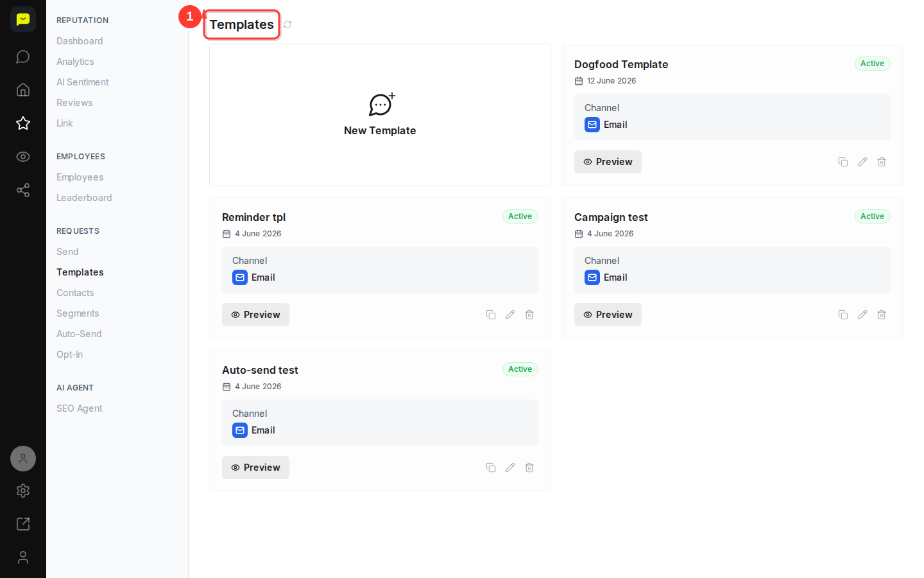Navigate to Auto-Send
This screenshot has height=578, width=924.
(x=79, y=334)
